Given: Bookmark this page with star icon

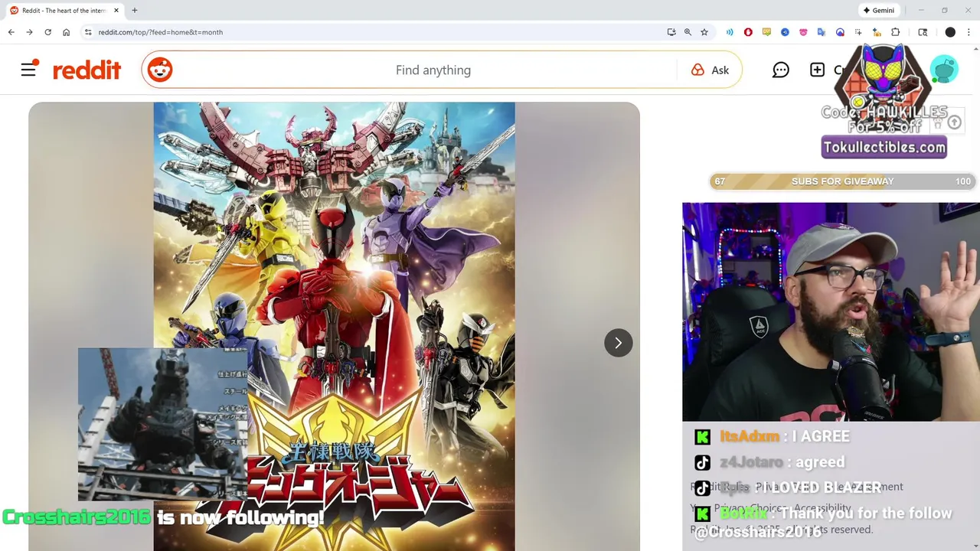Looking at the screenshot, I should pos(704,32).
